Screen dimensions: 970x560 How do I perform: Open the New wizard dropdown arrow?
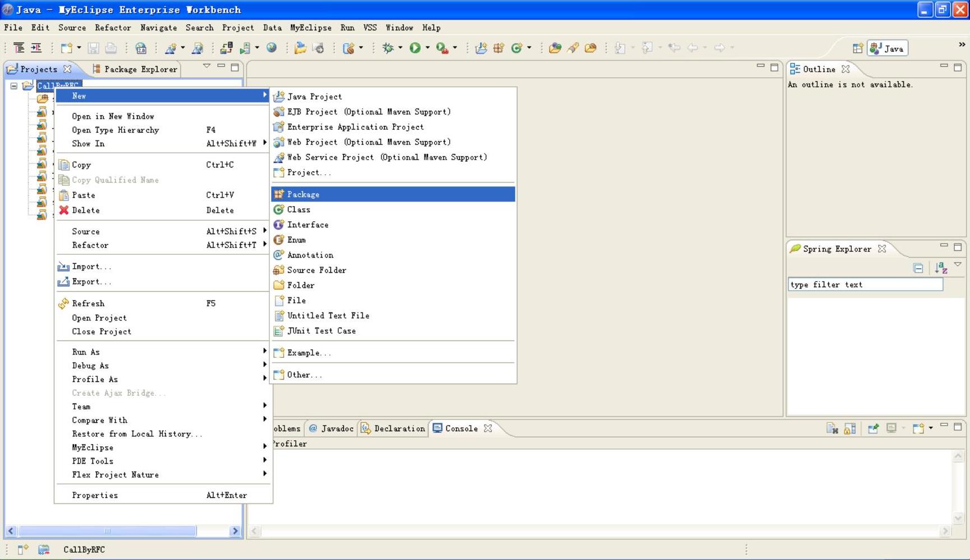coord(78,48)
